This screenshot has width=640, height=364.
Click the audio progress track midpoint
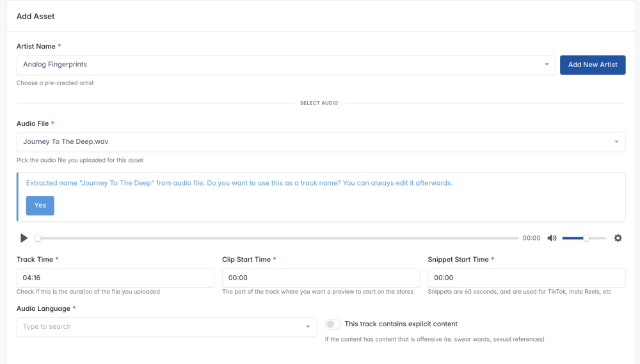(x=278, y=238)
